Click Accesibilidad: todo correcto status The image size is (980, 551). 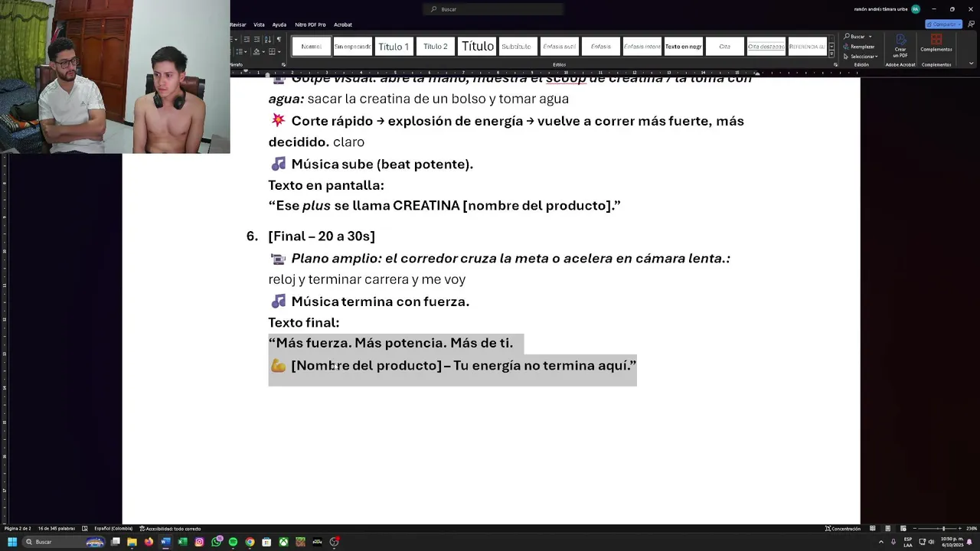pyautogui.click(x=170, y=528)
